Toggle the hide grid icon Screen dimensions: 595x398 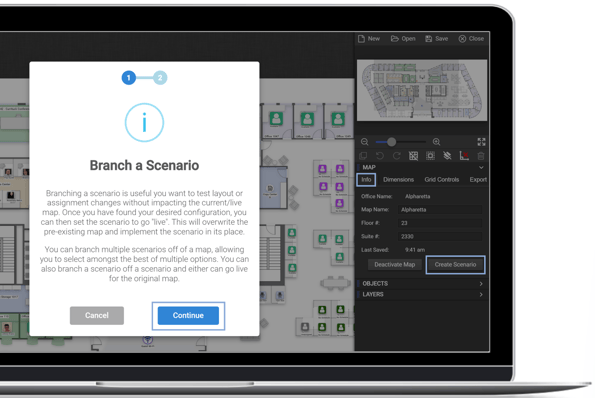[413, 156]
